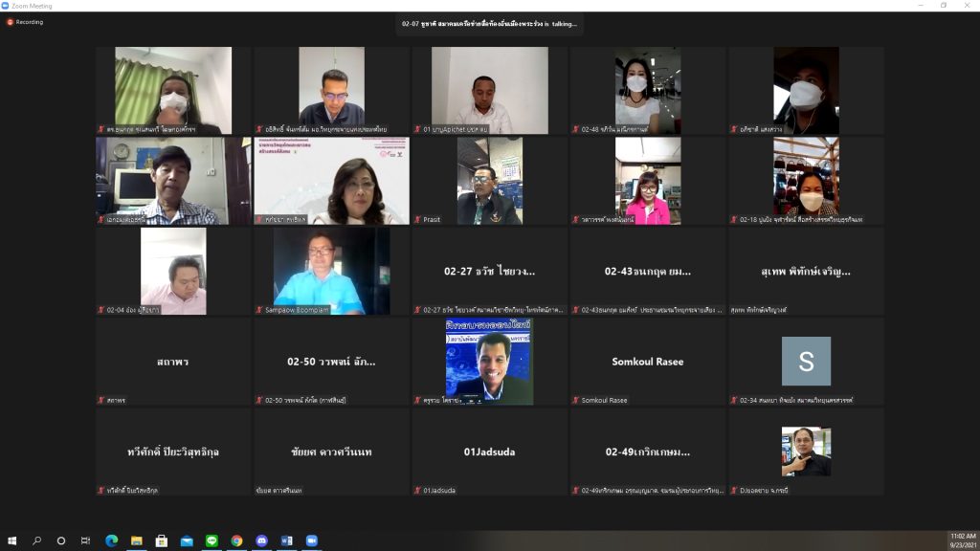Launch File Explorer from the taskbar
980x551 pixels.
click(x=137, y=540)
